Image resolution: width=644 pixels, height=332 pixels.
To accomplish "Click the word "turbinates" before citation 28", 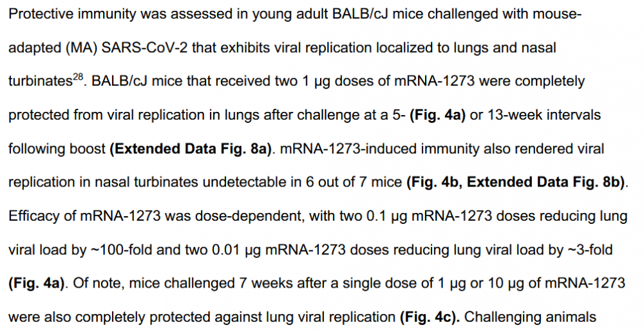I will pos(39,82).
